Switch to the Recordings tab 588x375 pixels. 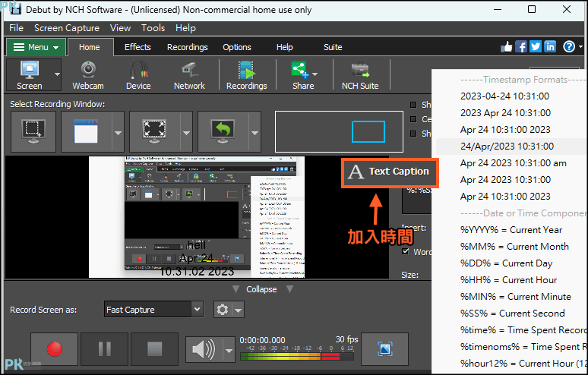tap(188, 47)
